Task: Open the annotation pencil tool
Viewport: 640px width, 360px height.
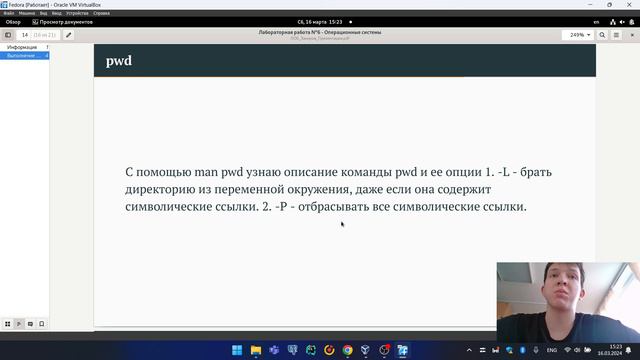Action: pos(69,35)
